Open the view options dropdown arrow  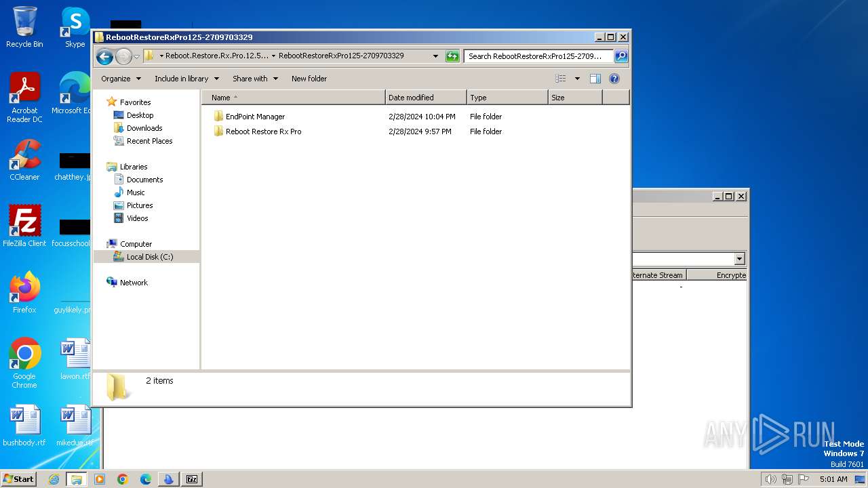[577, 79]
